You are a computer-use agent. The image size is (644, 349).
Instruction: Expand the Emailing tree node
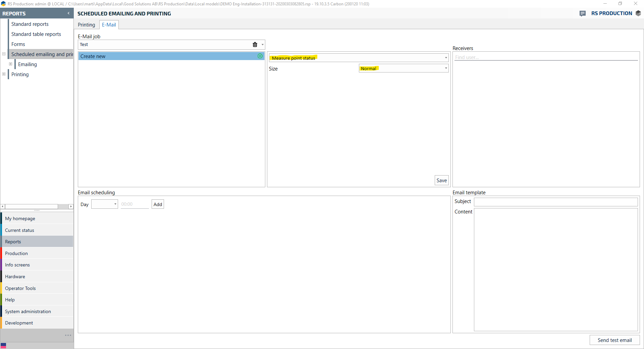pos(11,64)
